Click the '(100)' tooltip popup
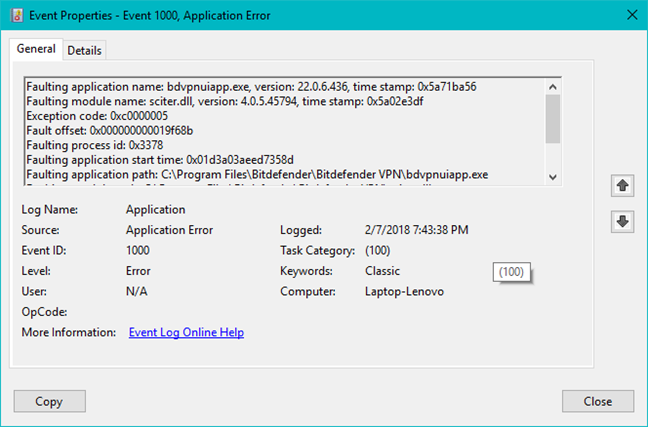 [x=511, y=272]
